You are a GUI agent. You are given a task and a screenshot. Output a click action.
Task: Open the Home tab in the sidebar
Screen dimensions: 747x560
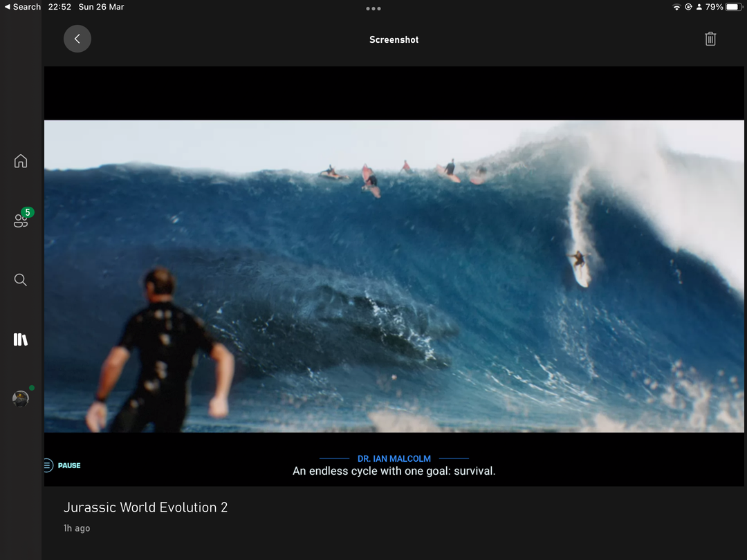pyautogui.click(x=21, y=161)
